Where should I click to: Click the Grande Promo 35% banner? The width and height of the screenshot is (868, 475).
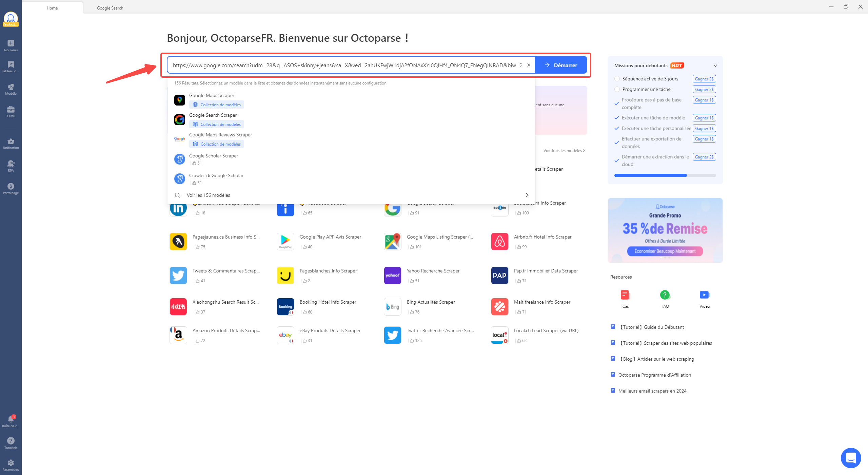coord(665,230)
